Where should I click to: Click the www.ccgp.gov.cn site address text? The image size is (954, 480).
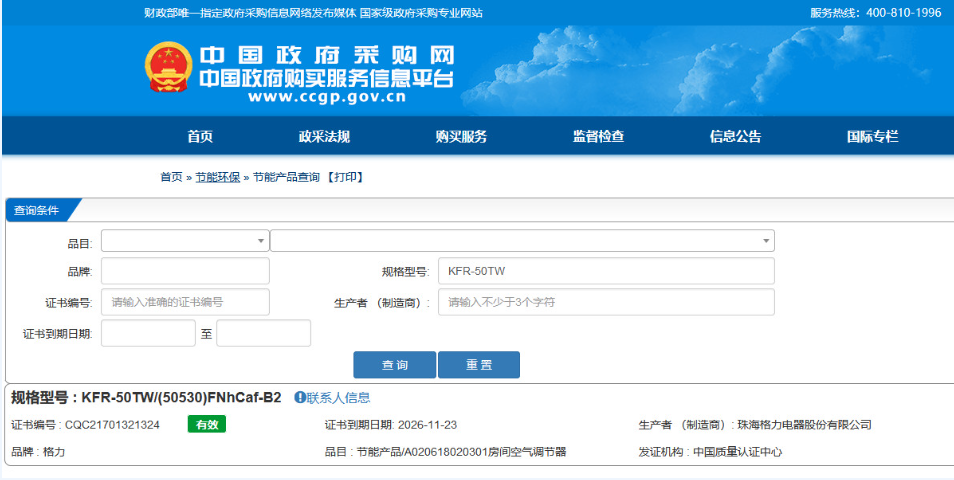327,97
